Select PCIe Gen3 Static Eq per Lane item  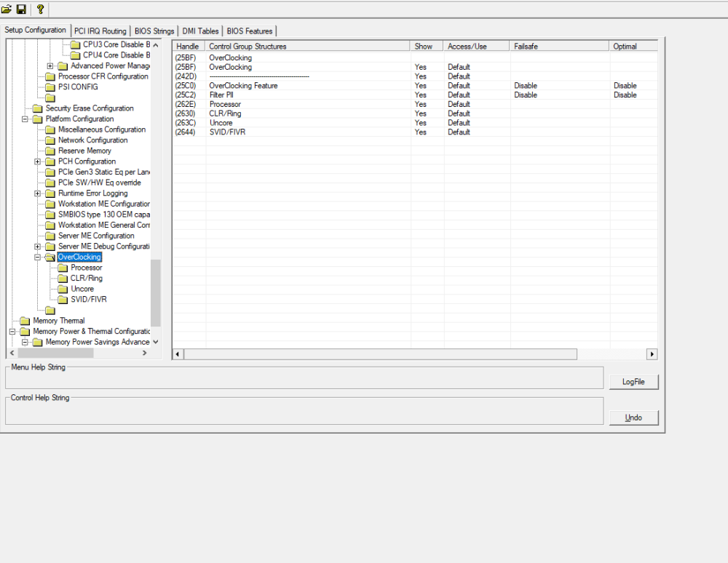point(104,172)
